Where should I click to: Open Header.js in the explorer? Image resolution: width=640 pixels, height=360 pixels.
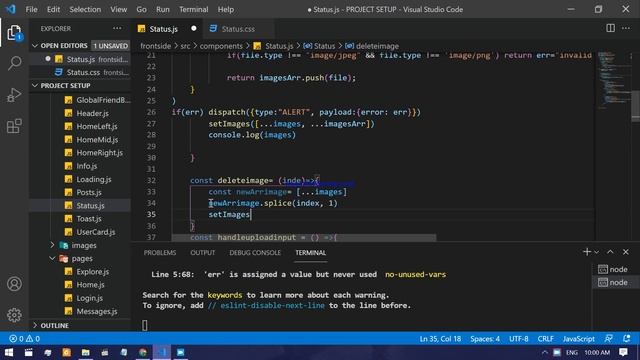[x=92, y=113]
